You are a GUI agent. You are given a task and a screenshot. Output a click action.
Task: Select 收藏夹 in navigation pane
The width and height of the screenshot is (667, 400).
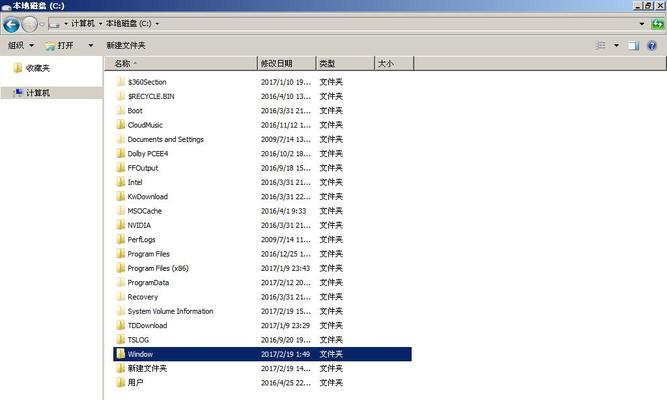point(38,68)
